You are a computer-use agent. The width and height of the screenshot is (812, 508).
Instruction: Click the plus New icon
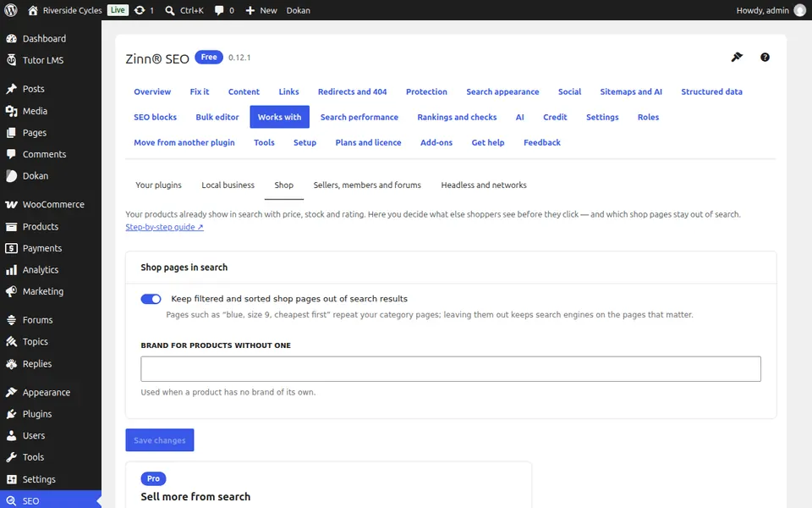(250, 10)
